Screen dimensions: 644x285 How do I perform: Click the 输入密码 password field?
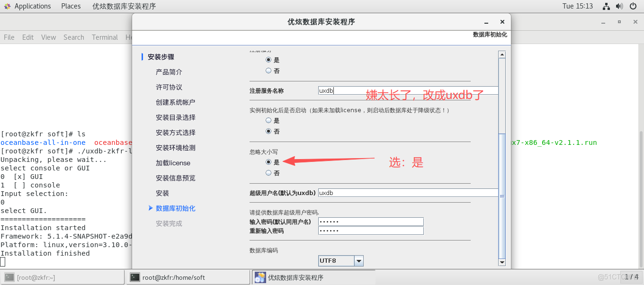[x=371, y=222]
